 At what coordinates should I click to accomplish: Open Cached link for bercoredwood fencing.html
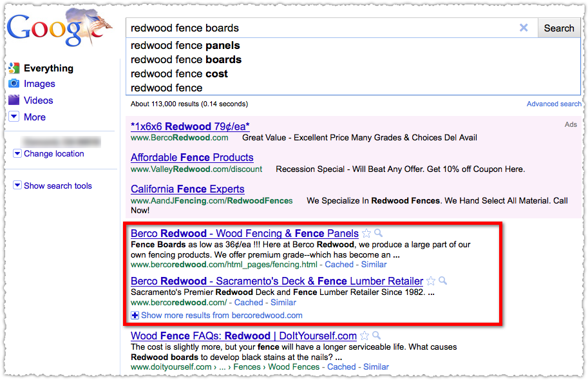pyautogui.click(x=339, y=265)
